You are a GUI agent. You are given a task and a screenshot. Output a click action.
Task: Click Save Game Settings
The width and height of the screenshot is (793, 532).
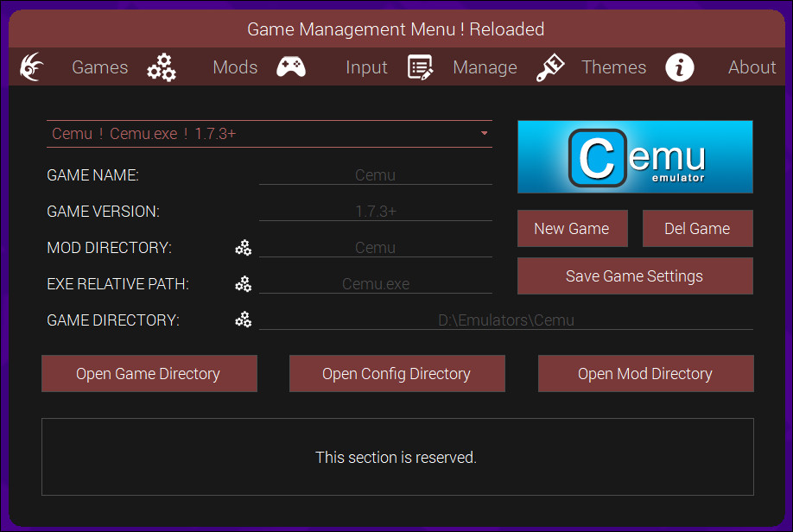click(x=635, y=276)
